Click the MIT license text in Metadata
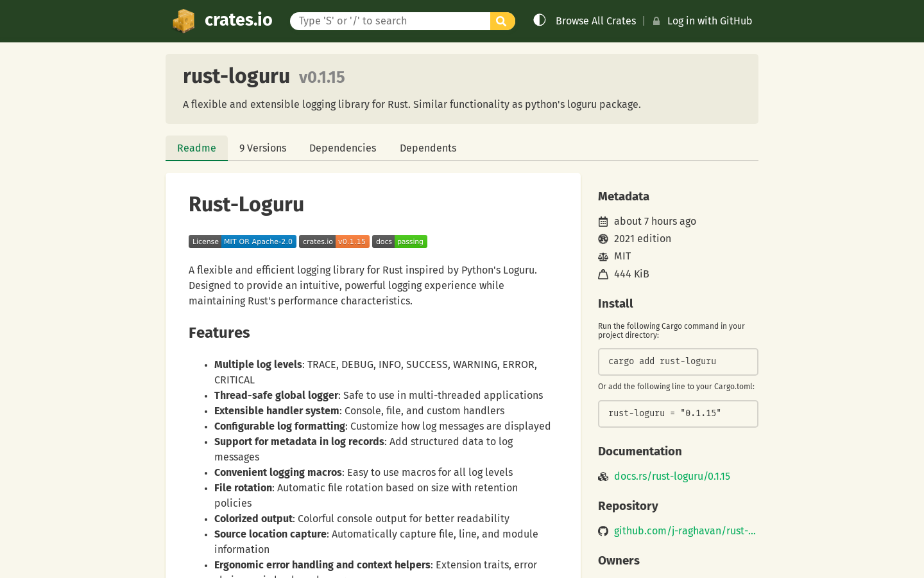 point(622,256)
